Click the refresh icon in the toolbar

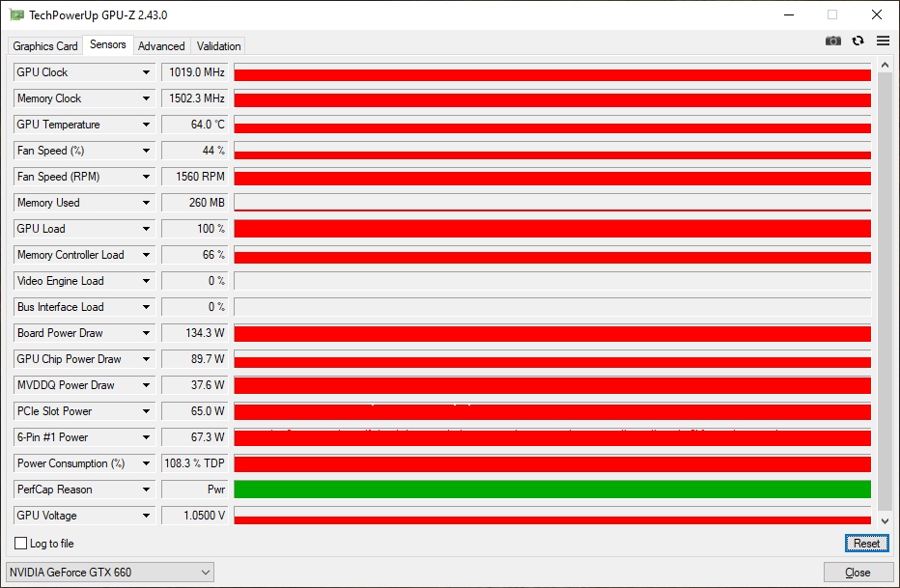tap(858, 41)
